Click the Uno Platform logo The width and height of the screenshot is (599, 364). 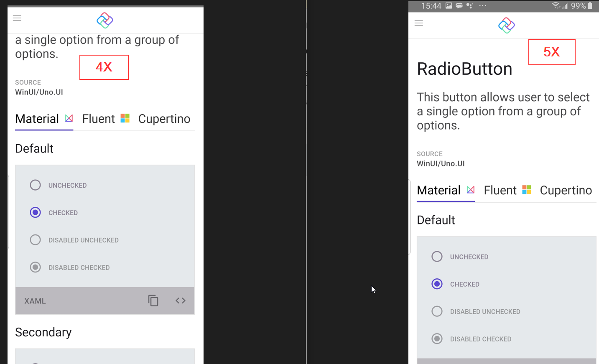[x=105, y=20]
